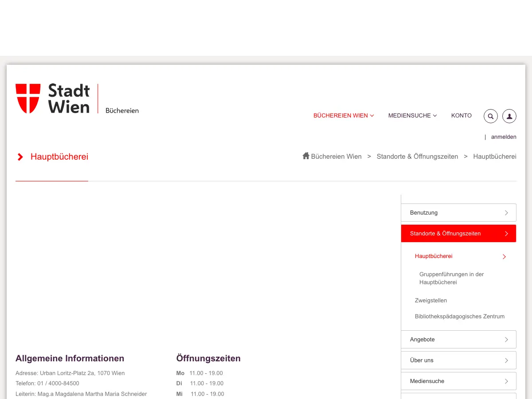This screenshot has width=532, height=399.
Task: Open the user account icon
Action: [x=509, y=116]
